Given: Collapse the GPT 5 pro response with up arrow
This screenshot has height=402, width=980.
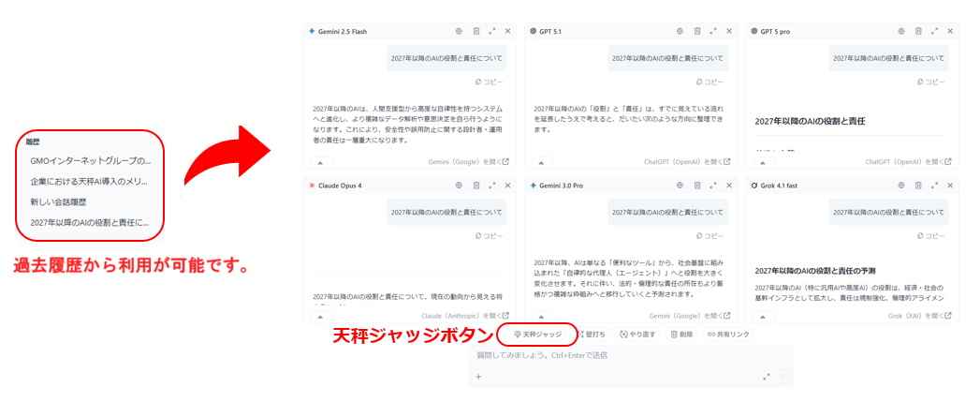Looking at the screenshot, I should [764, 162].
